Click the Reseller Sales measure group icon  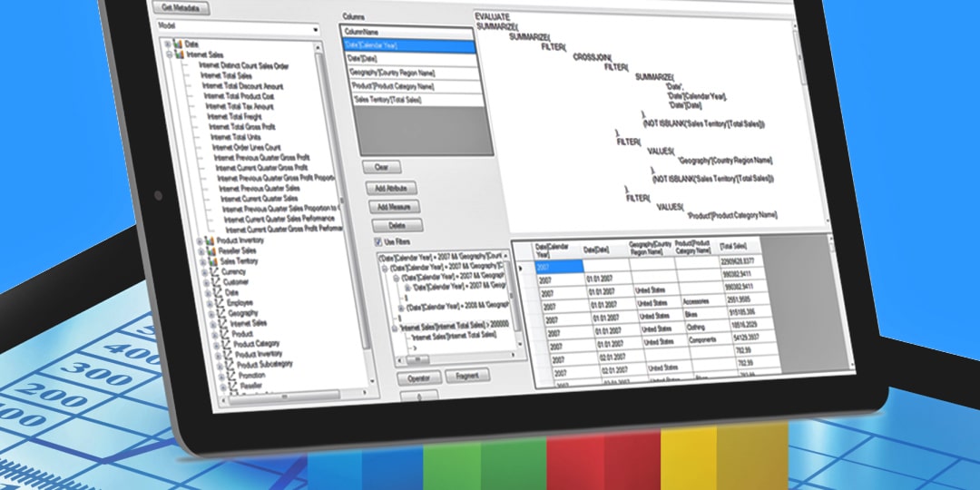click(211, 250)
